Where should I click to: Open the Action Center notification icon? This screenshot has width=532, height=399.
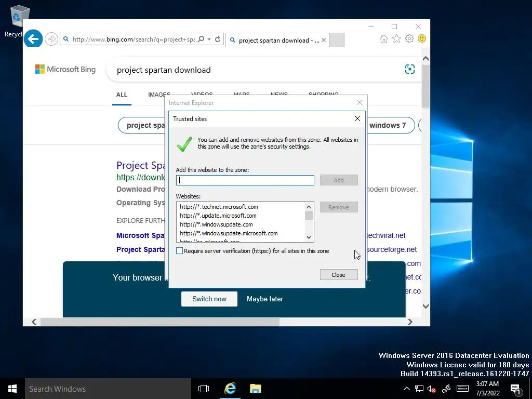click(x=516, y=390)
